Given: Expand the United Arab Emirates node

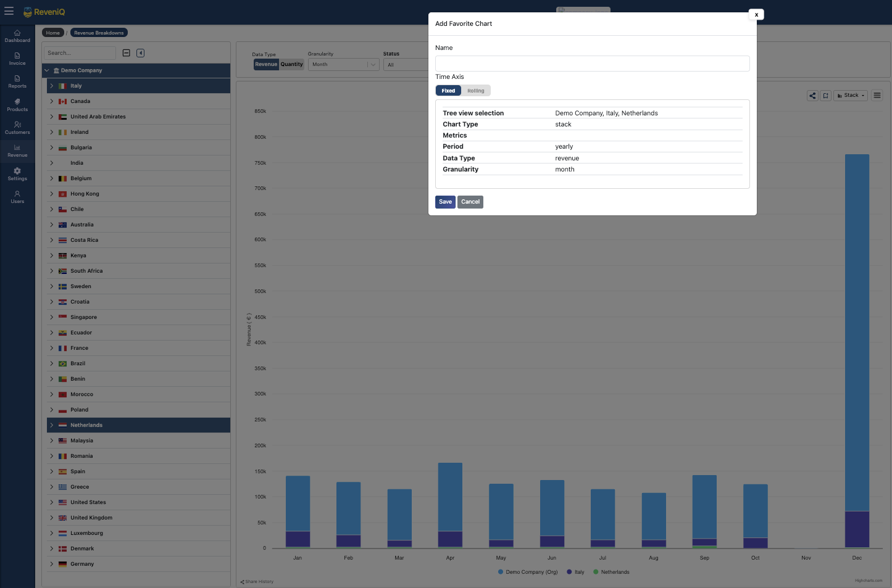Looking at the screenshot, I should pyautogui.click(x=52, y=117).
